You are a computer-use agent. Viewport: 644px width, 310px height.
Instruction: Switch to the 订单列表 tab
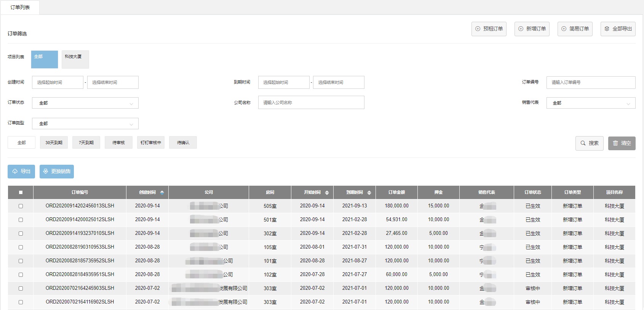point(20,8)
